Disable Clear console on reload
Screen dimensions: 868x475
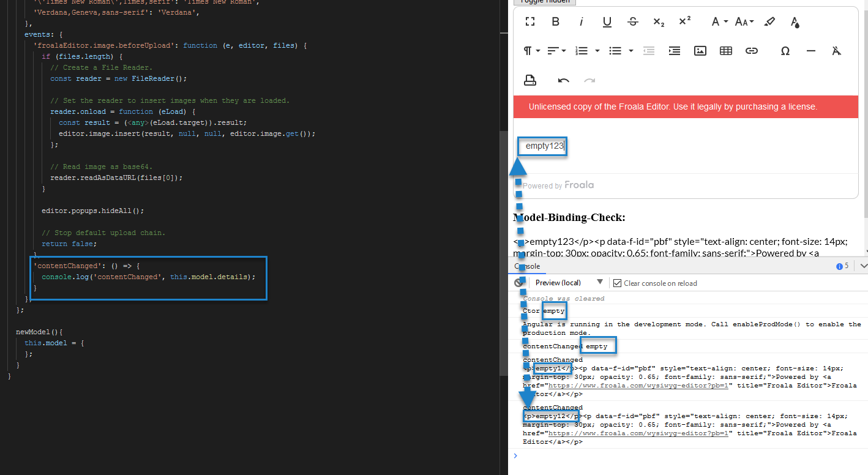coord(617,283)
